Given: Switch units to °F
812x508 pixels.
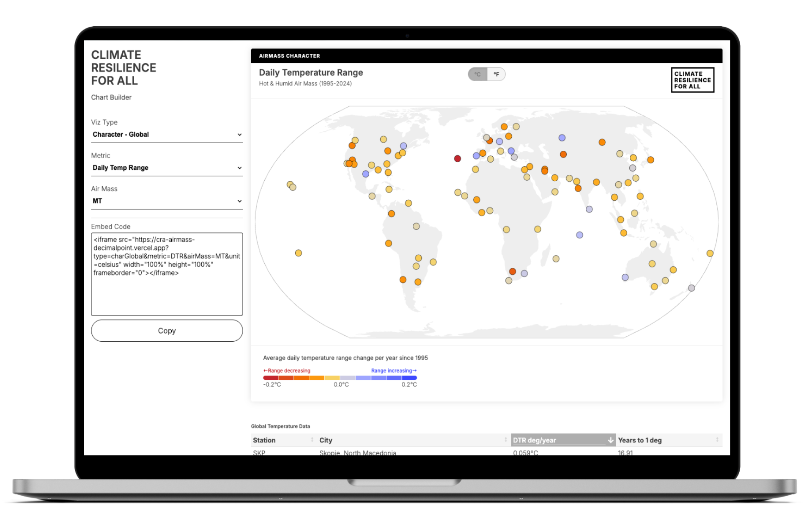Looking at the screenshot, I should coord(496,75).
